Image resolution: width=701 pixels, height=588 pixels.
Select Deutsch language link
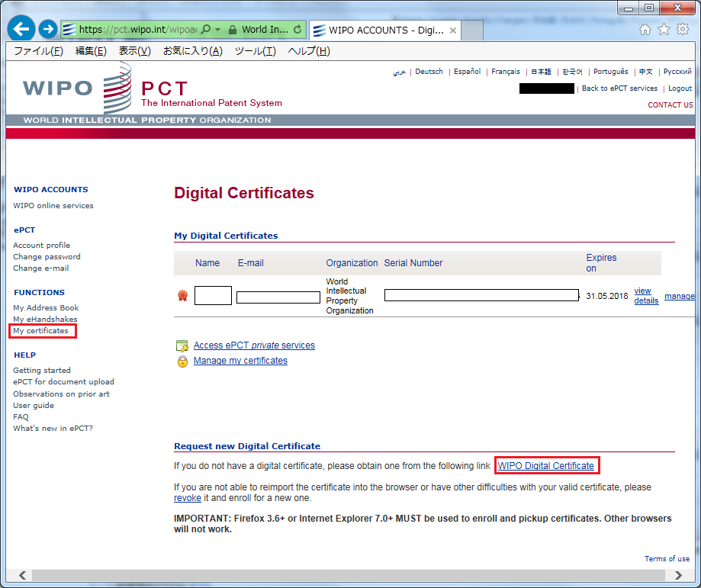click(x=429, y=72)
